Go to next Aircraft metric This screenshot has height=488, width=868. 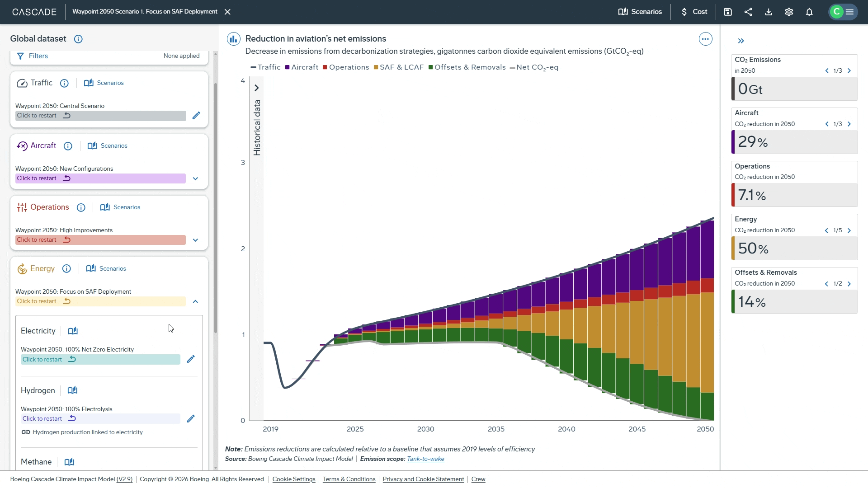[849, 124]
